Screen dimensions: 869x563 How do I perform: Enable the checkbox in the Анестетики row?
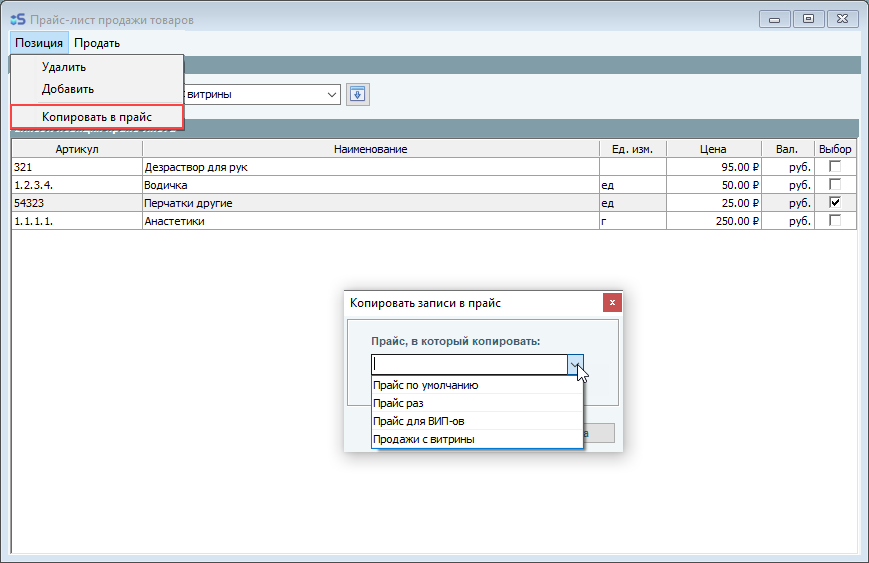[x=835, y=221]
